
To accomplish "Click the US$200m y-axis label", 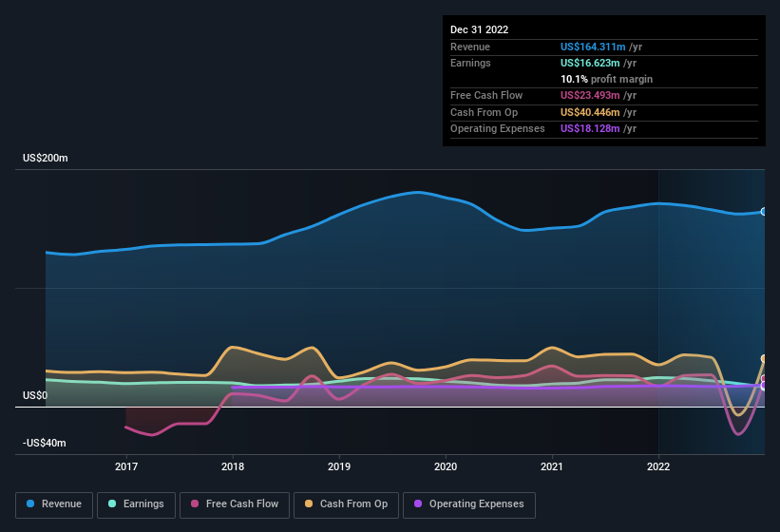I will tap(46, 158).
